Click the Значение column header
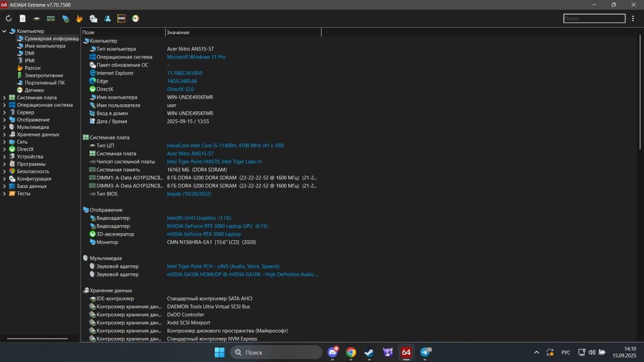The image size is (644, 362). (x=243, y=32)
